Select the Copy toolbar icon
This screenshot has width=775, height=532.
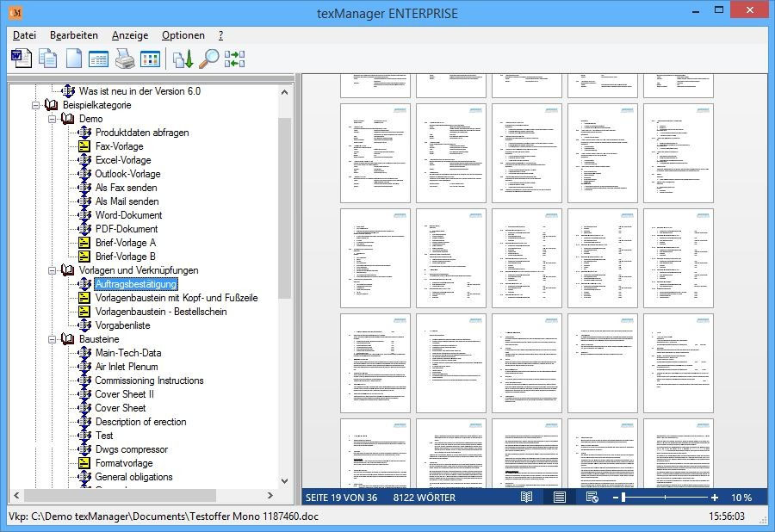pyautogui.click(x=46, y=58)
